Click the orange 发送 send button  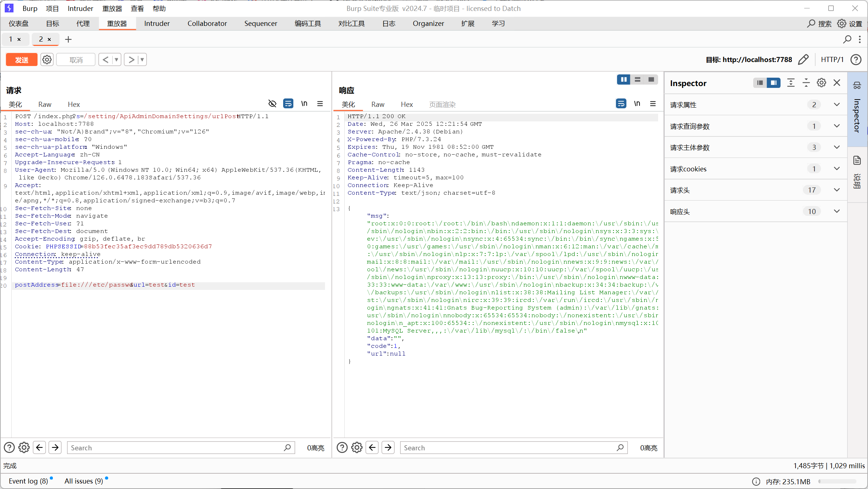pos(21,59)
